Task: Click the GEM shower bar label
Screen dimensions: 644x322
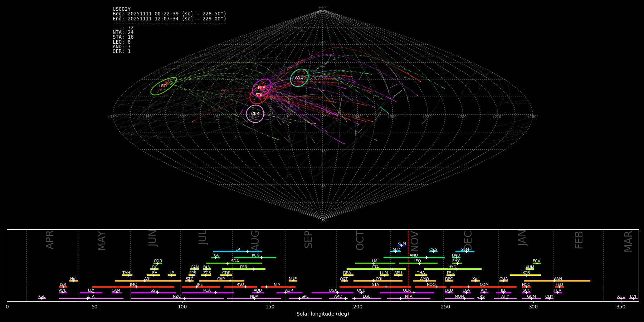Action: [x=465, y=250]
